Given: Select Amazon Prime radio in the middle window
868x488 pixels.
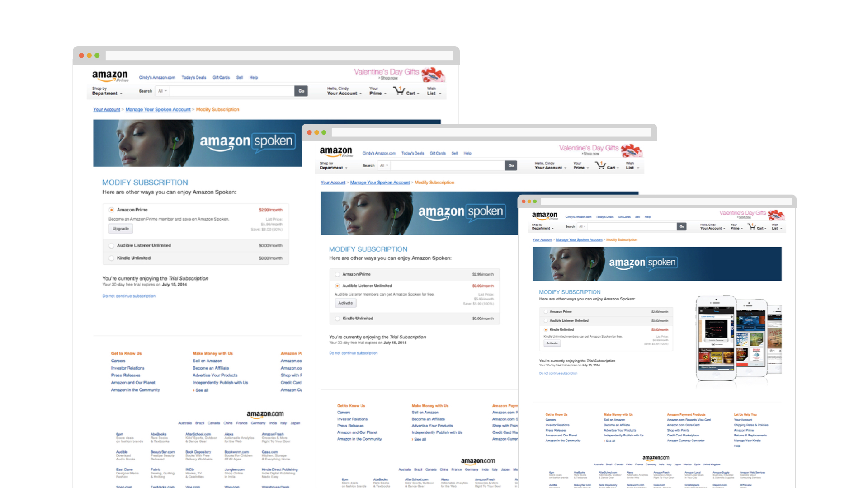Looking at the screenshot, I should click(x=337, y=274).
